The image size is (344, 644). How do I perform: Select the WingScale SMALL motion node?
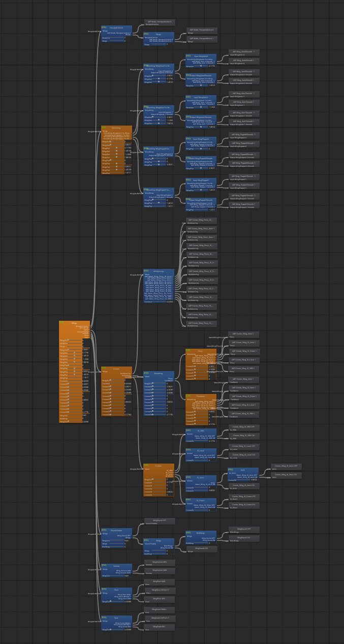[160, 609]
